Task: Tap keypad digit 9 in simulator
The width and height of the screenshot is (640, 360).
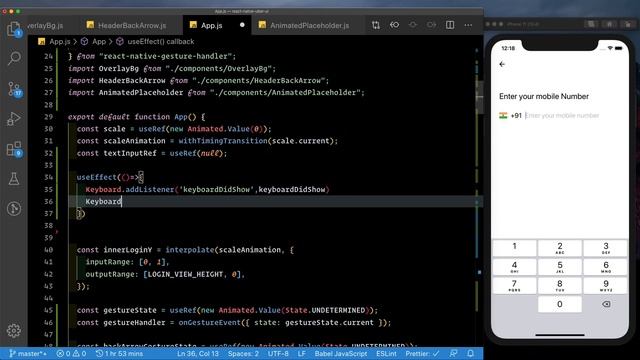Action: tap(605, 285)
